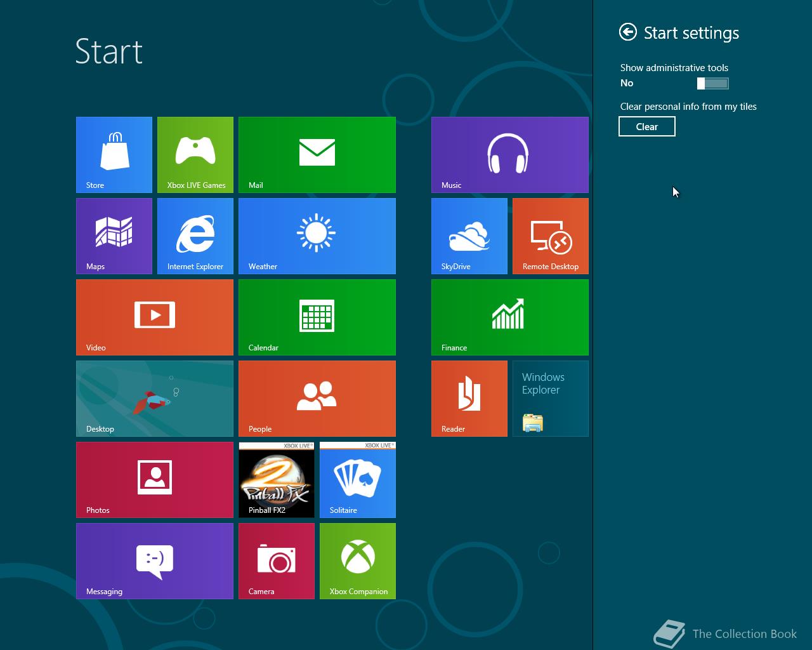The width and height of the screenshot is (812, 650).
Task: Launch the Pinball FX2 game tile
Action: click(277, 480)
